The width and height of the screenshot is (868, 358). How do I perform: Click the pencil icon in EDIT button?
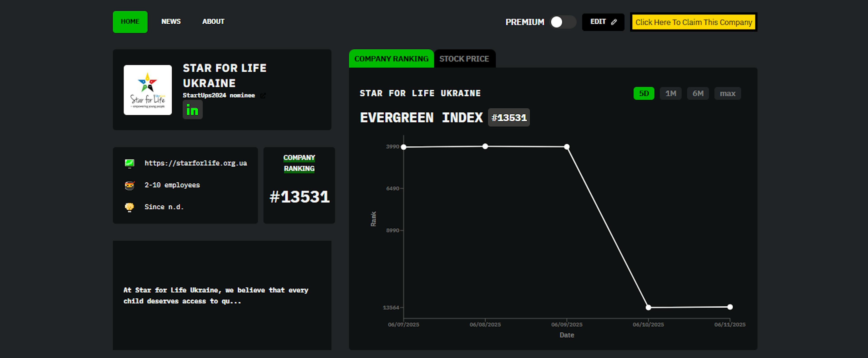coord(614,22)
